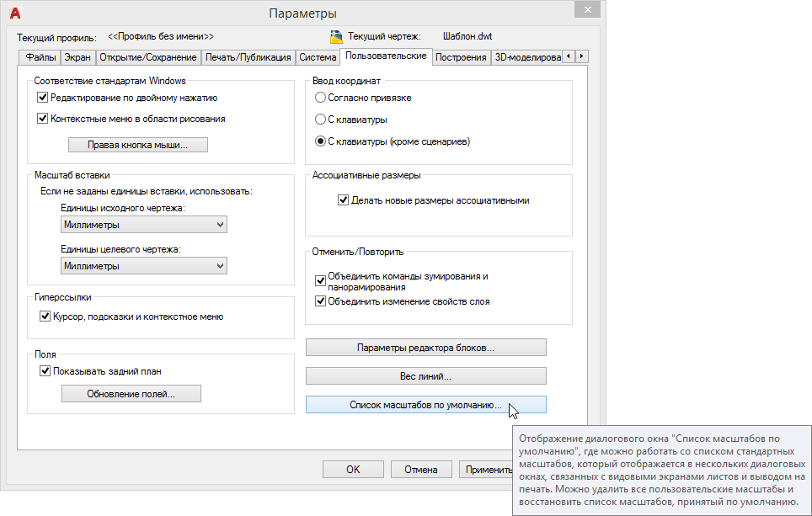This screenshot has height=516, width=812.
Task: Open the Экран tab
Action: pyautogui.click(x=77, y=57)
